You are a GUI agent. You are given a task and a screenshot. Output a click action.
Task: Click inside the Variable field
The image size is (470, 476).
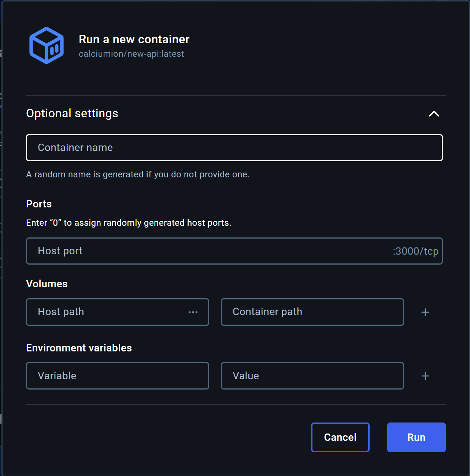point(117,376)
